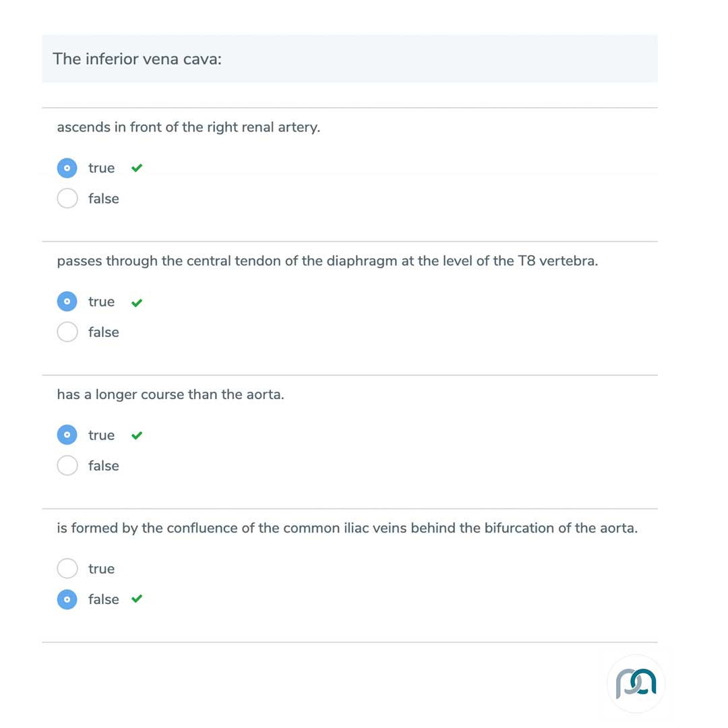Select false for the renal artery statement

(67, 198)
